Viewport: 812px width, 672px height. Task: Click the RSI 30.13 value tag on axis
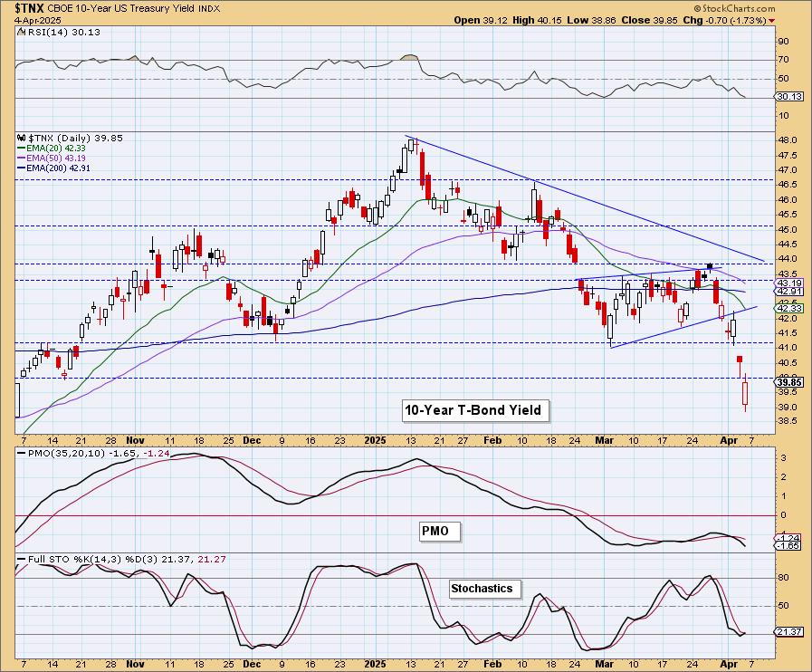pyautogui.click(x=789, y=97)
